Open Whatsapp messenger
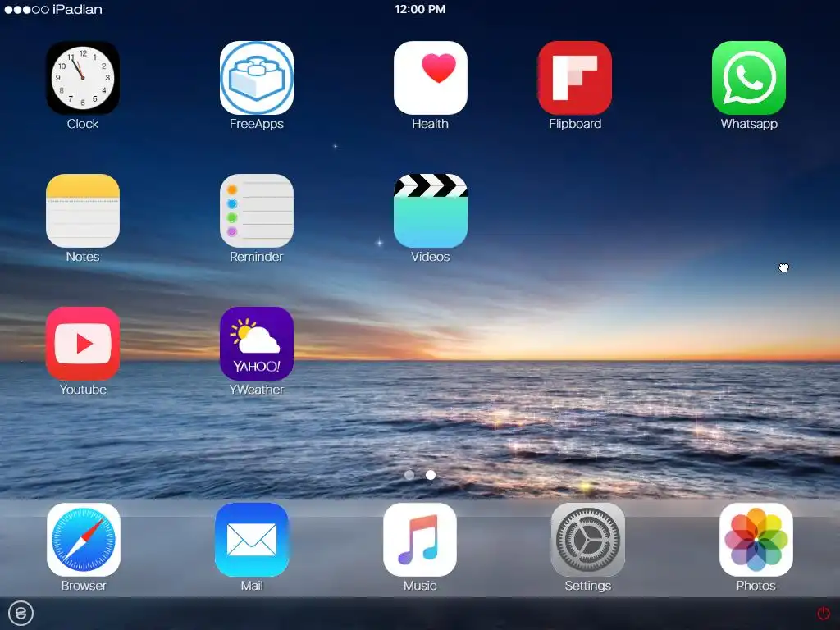The width and height of the screenshot is (840, 630). [748, 78]
